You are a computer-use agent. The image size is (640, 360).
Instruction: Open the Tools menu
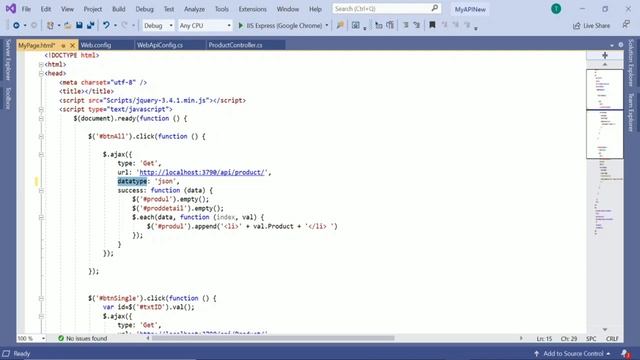[x=222, y=9]
